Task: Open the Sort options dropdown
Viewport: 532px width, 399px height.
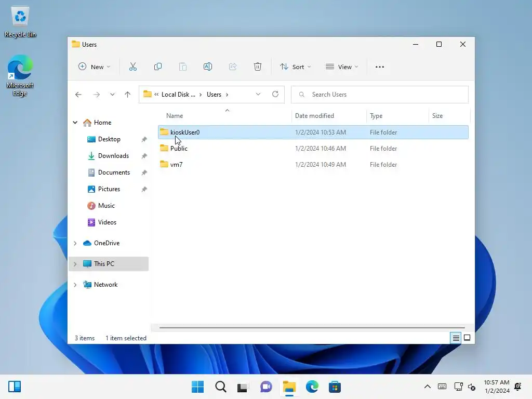Action: (295, 67)
